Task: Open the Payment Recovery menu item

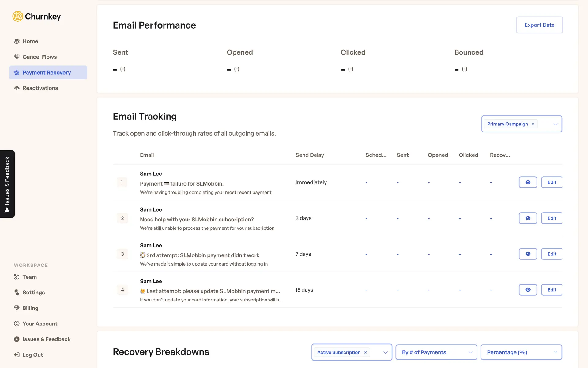Action: [x=47, y=73]
